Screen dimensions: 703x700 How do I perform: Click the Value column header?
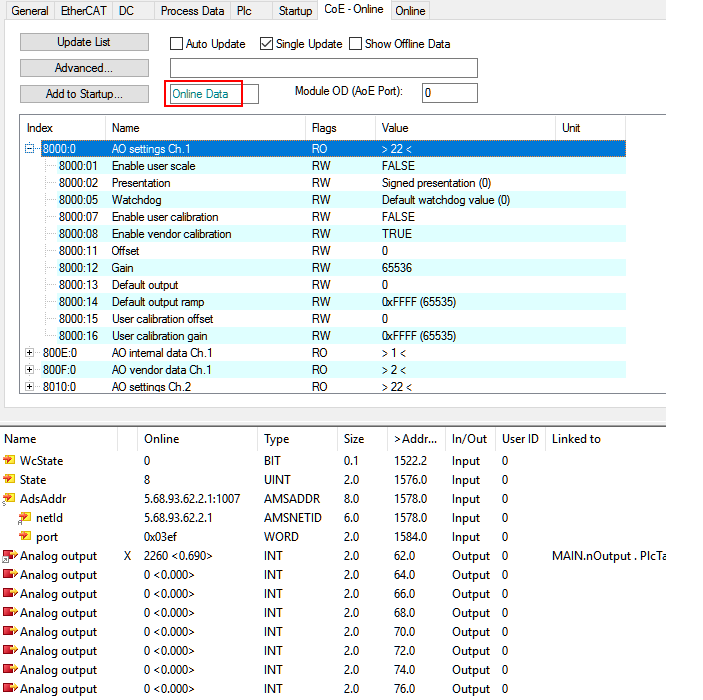[465, 128]
